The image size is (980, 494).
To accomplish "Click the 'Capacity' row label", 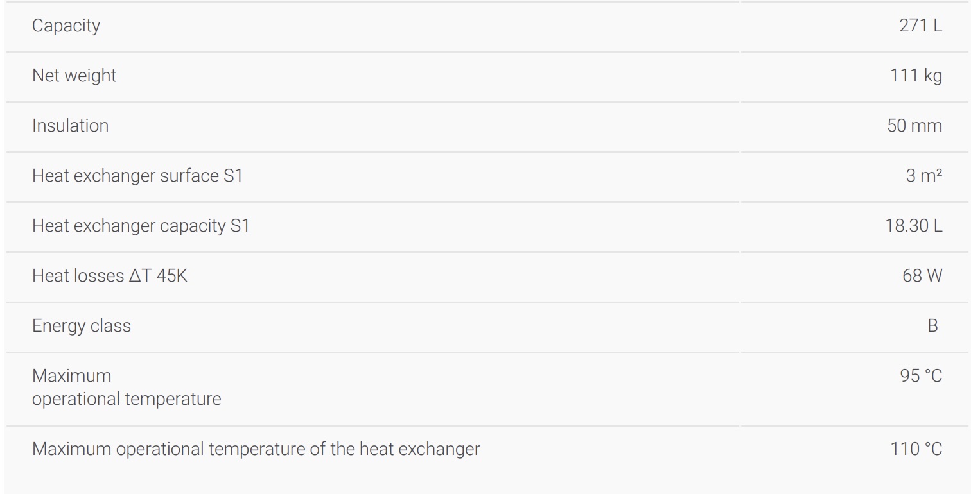I will pos(66,26).
